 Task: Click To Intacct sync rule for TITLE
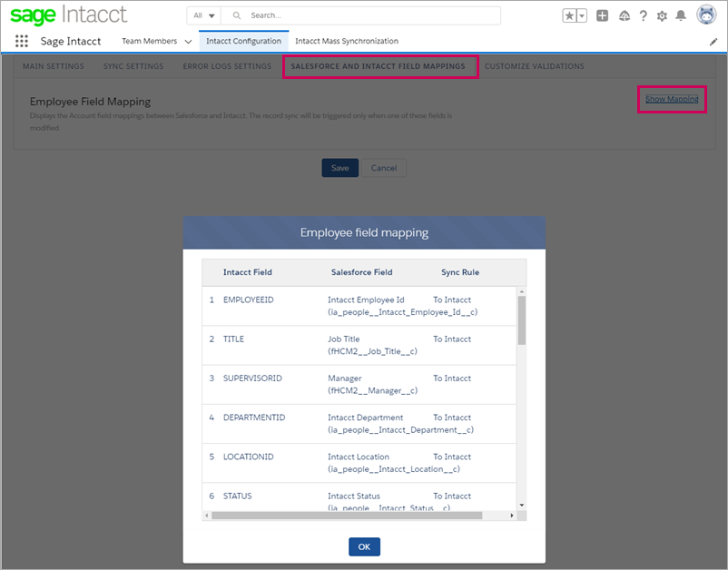[x=452, y=339]
